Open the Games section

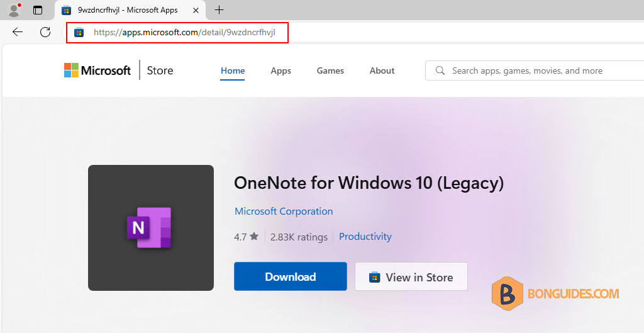[330, 71]
